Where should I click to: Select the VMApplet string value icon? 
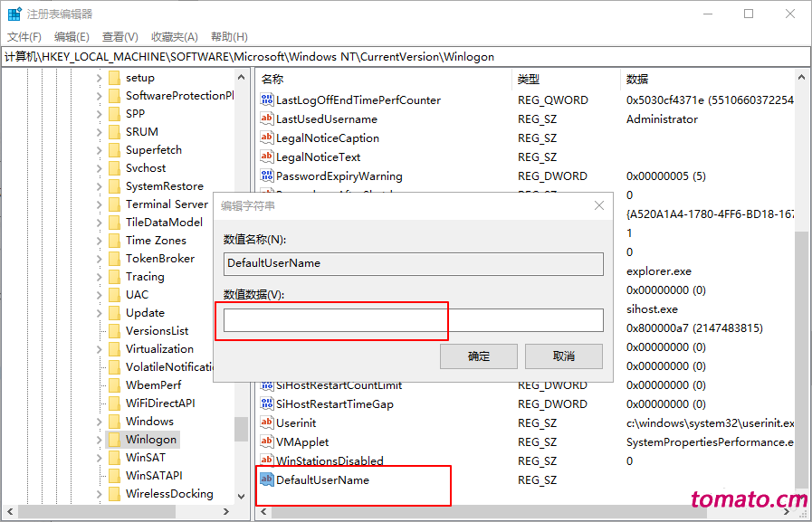[x=267, y=441]
